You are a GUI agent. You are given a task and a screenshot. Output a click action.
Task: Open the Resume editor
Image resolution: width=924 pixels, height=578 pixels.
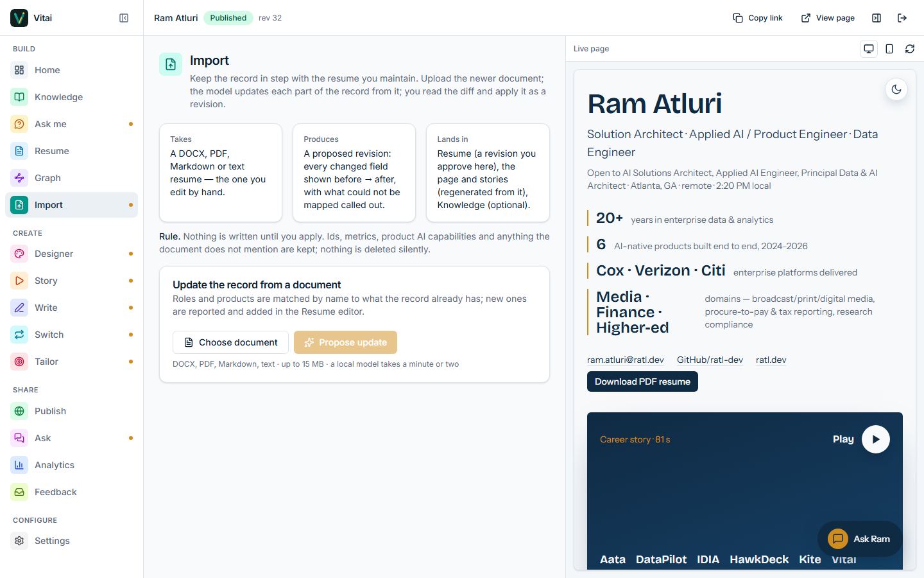click(x=71, y=151)
